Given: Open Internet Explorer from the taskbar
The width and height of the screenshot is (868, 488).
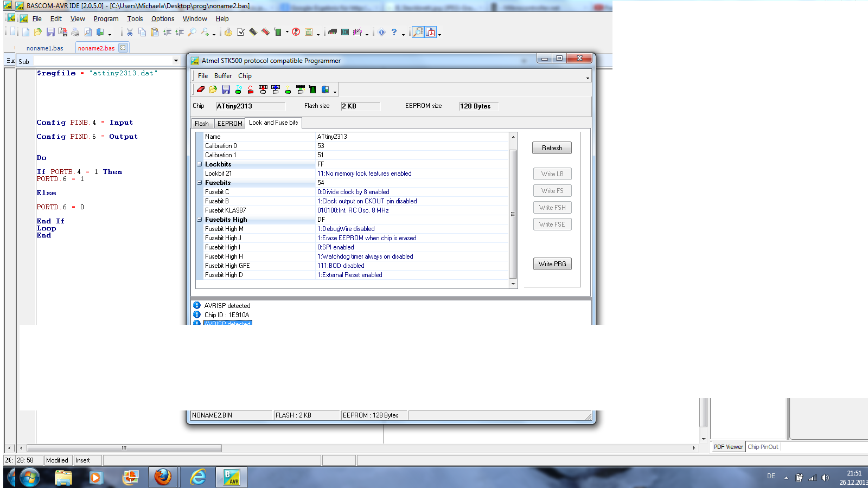Looking at the screenshot, I should tap(198, 477).
